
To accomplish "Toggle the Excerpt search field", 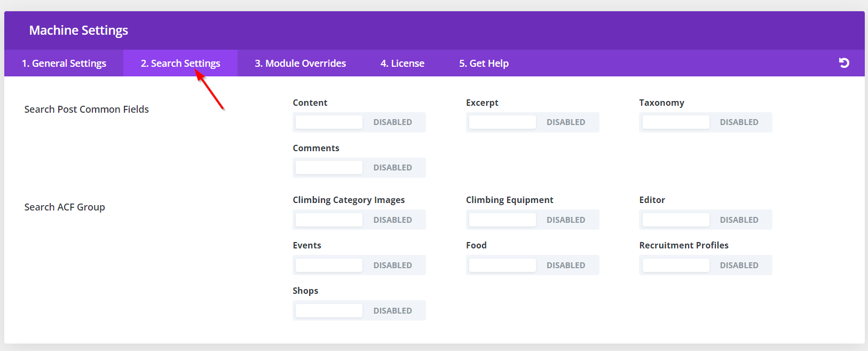I will pyautogui.click(x=532, y=122).
